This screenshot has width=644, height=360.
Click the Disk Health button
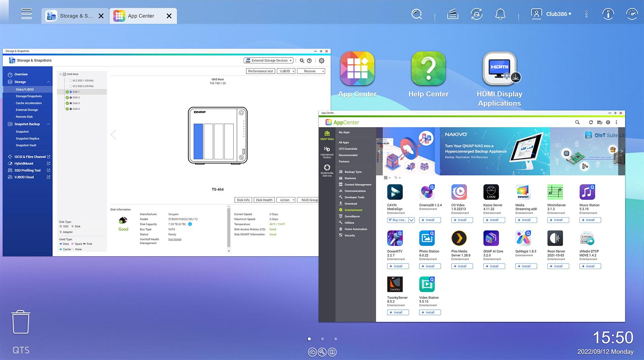coord(264,200)
